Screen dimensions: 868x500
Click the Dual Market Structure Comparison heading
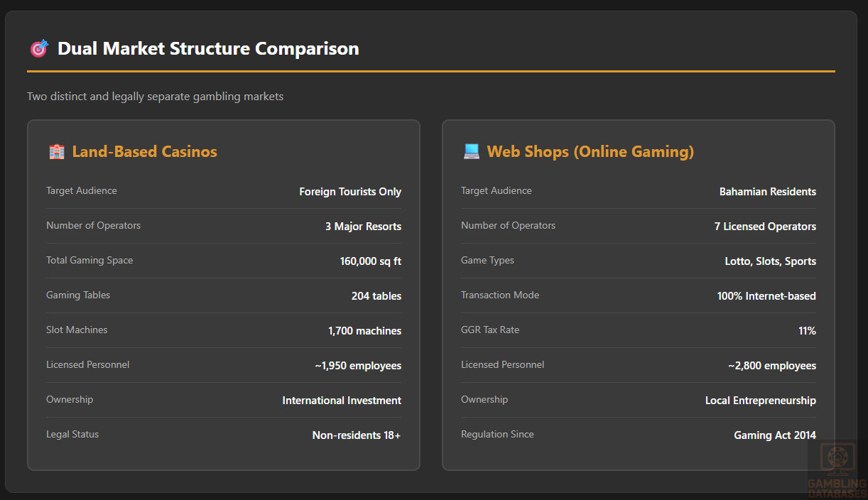click(x=208, y=49)
